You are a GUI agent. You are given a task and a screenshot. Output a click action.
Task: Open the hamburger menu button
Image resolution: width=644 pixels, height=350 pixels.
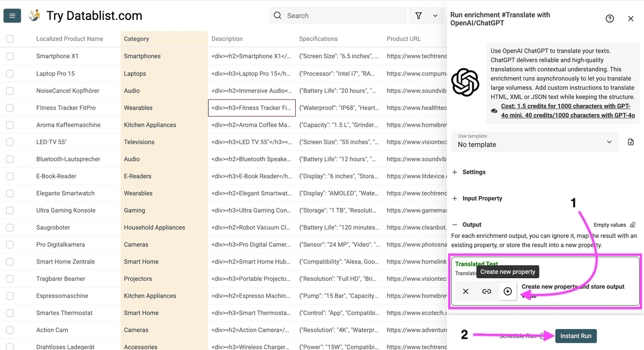tap(12, 16)
